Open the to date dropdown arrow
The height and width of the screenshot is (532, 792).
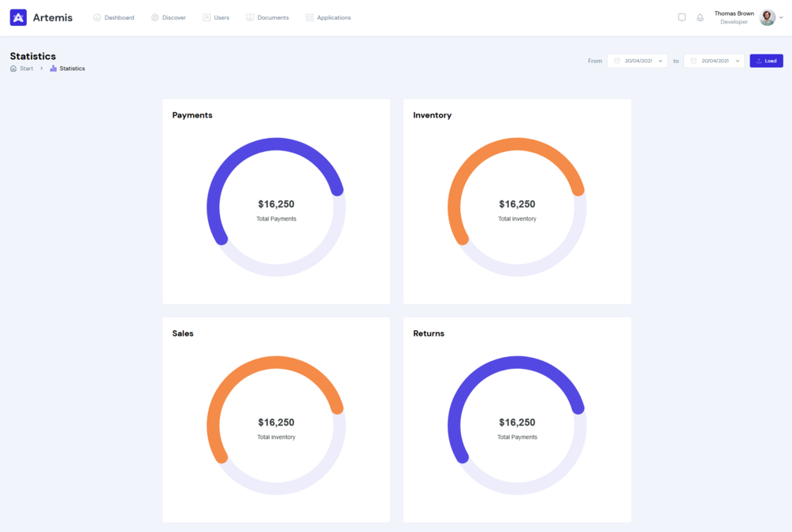point(738,61)
